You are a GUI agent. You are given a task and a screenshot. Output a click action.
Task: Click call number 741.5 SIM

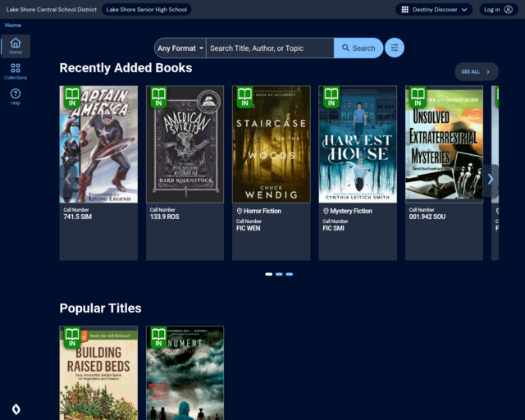pyautogui.click(x=78, y=217)
